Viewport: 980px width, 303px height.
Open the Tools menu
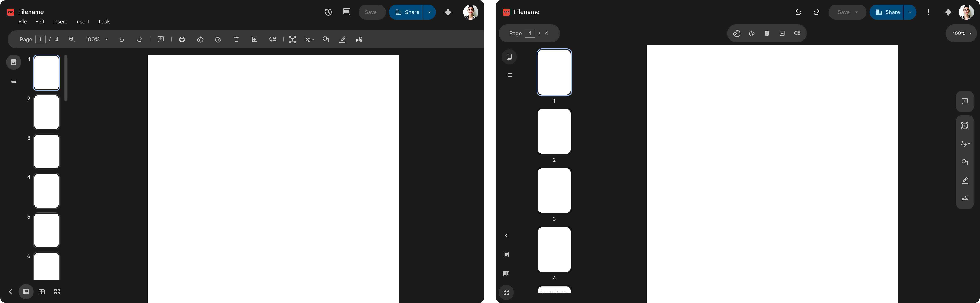[104, 22]
